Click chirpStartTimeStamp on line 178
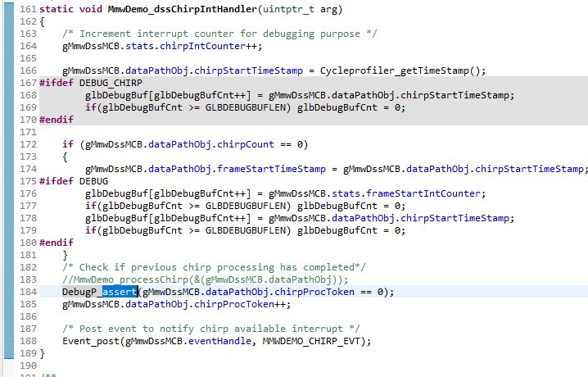Image resolution: width=588 pixels, height=377 pixels. pyautogui.click(x=455, y=218)
